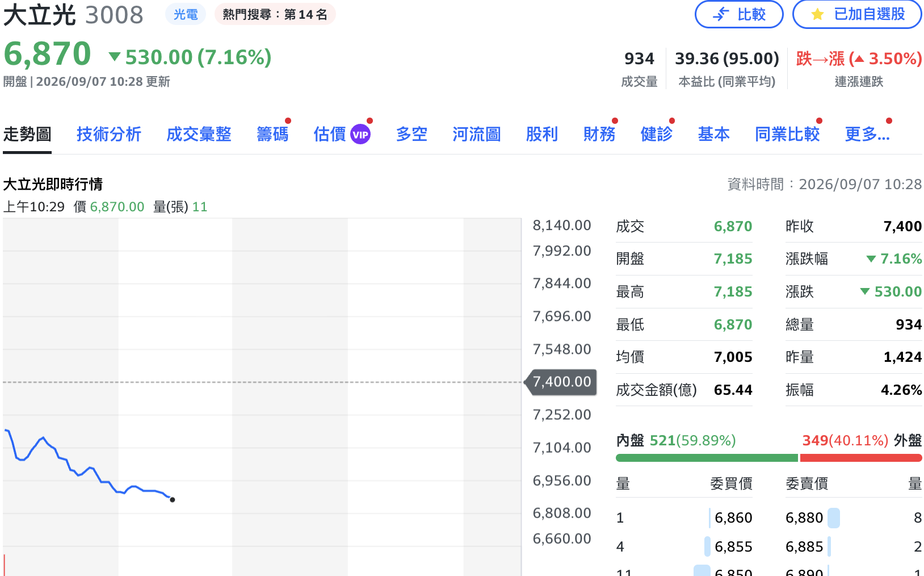The image size is (924, 576).
Task: Click the 8,140.00 axis label
Action: (562, 226)
